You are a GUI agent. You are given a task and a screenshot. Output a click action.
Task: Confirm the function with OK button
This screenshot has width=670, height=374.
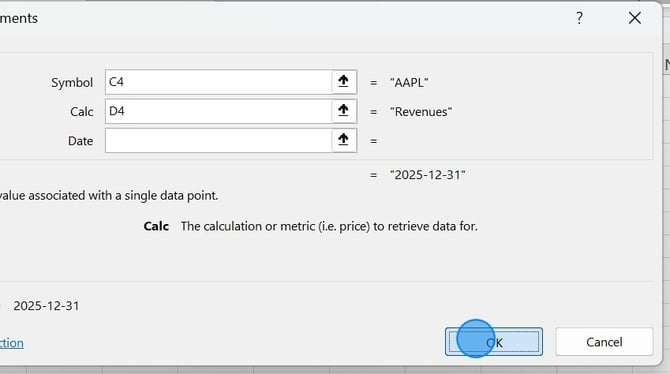pos(494,342)
